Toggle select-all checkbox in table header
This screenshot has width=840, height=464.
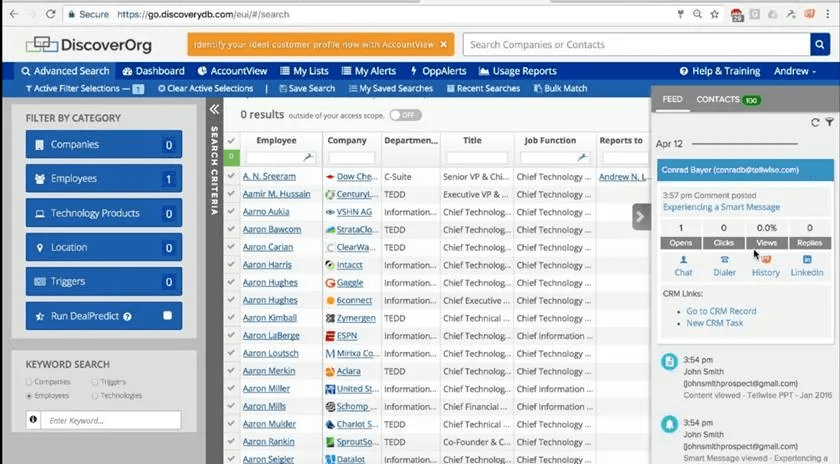coord(231,140)
